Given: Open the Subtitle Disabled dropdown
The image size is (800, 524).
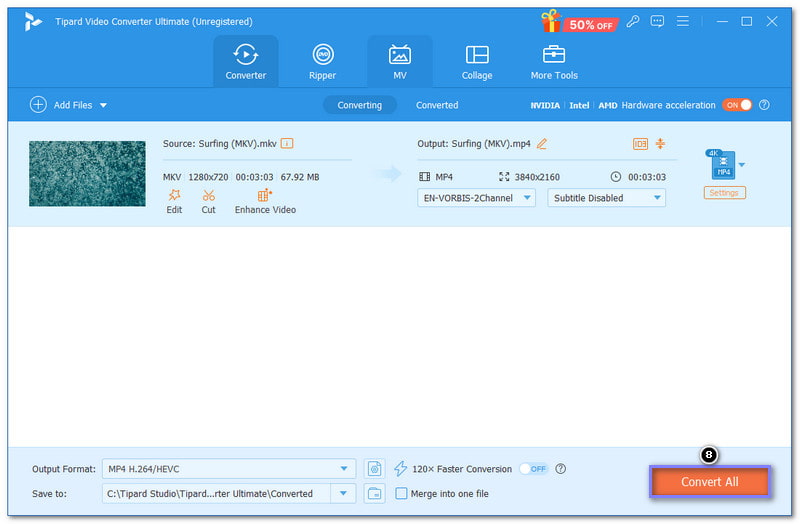Looking at the screenshot, I should pos(606,197).
